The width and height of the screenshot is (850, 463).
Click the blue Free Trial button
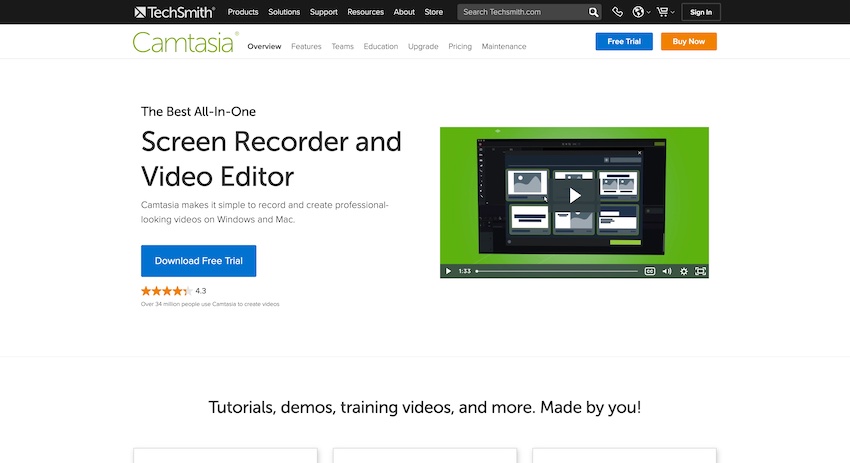click(x=624, y=41)
